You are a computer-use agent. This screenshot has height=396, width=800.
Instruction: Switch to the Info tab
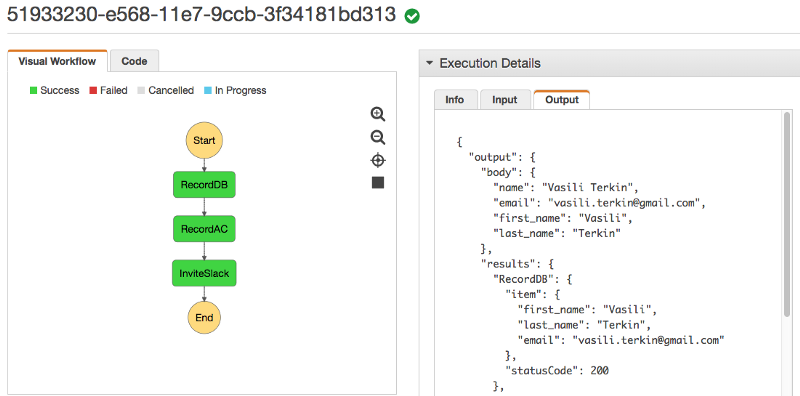(455, 100)
